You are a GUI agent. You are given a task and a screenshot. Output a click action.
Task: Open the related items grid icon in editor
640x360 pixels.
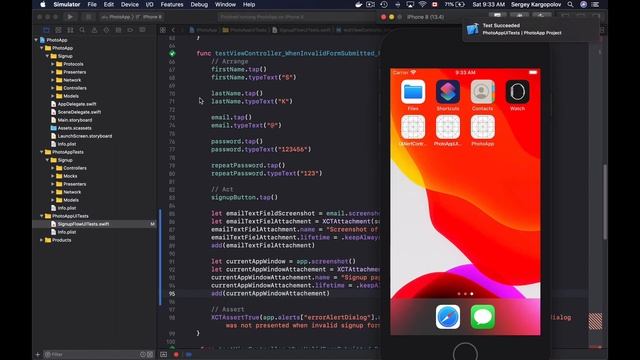pyautogui.click(x=163, y=30)
